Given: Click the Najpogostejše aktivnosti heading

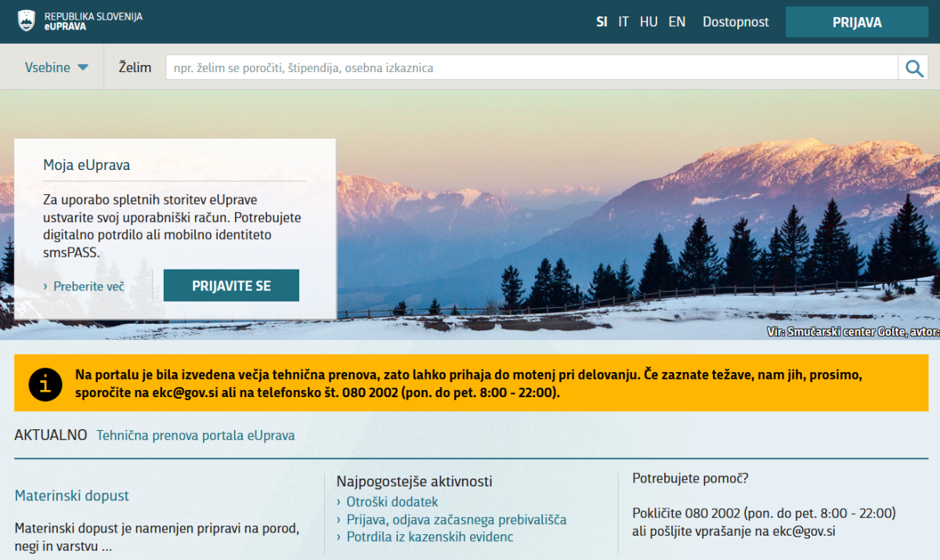Looking at the screenshot, I should (x=414, y=481).
